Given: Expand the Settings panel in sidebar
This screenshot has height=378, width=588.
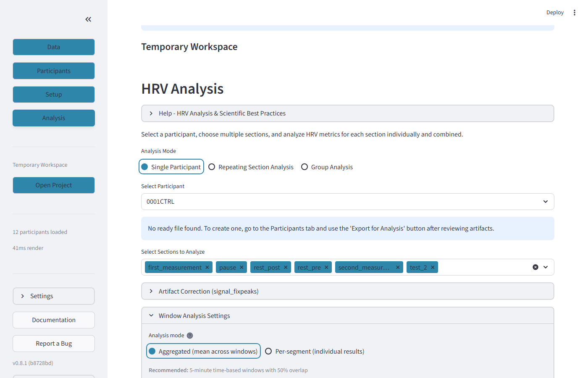Looking at the screenshot, I should coord(54,296).
